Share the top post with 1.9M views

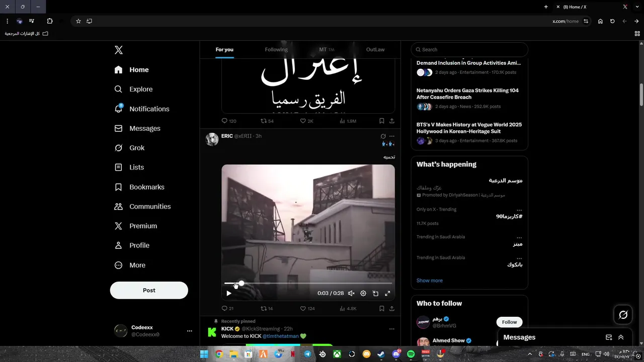tap(392, 121)
